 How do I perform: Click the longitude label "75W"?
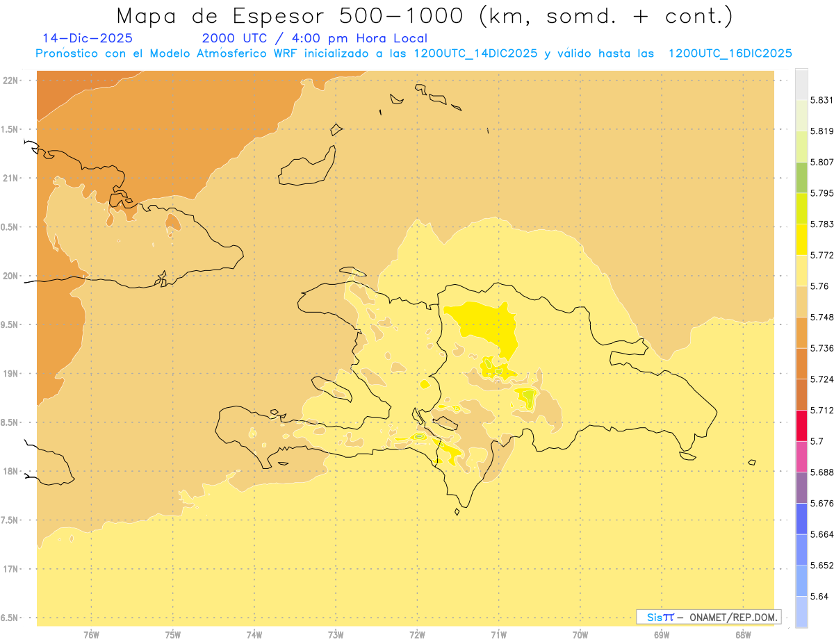tap(172, 635)
